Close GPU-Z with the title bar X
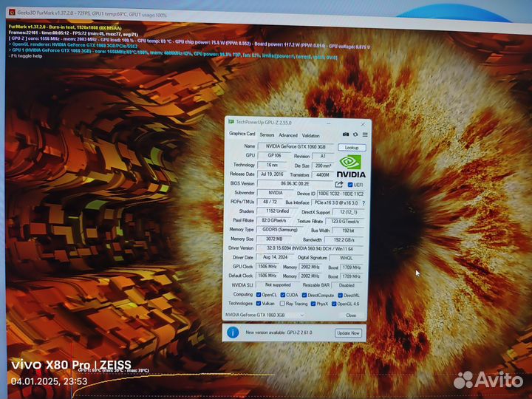Screen dimensions: 532x399 [x=363, y=125]
